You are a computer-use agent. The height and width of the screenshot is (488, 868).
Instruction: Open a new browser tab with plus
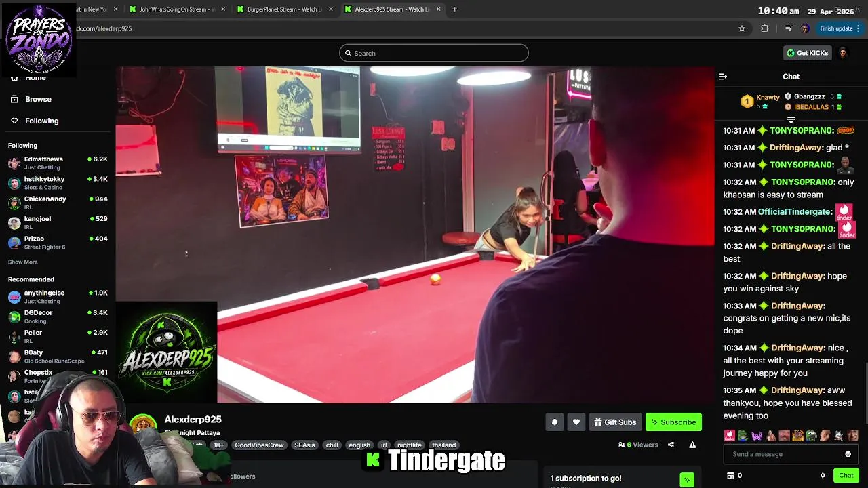(454, 9)
